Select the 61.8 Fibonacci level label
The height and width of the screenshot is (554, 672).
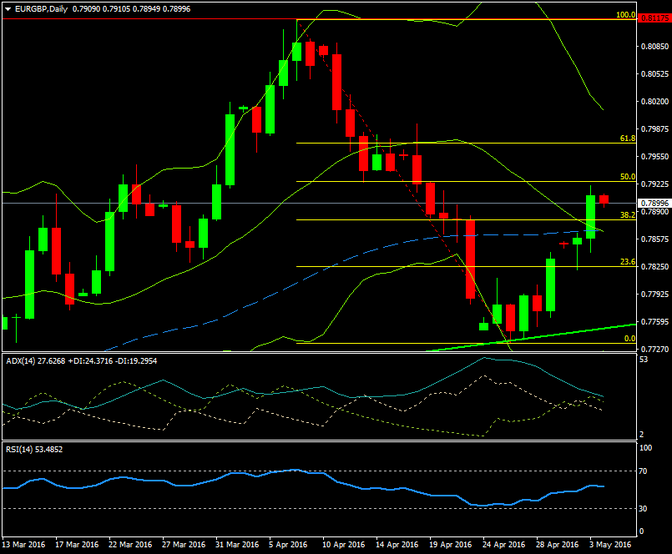pyautogui.click(x=626, y=139)
